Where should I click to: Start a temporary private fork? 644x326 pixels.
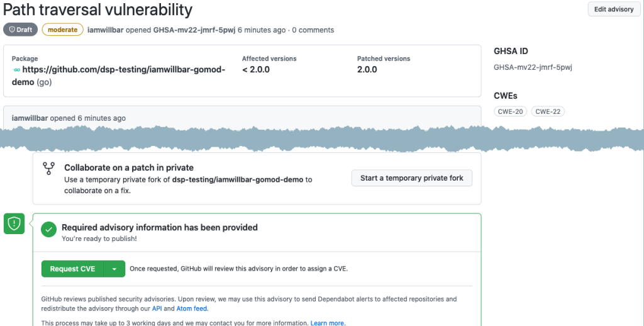click(x=411, y=178)
